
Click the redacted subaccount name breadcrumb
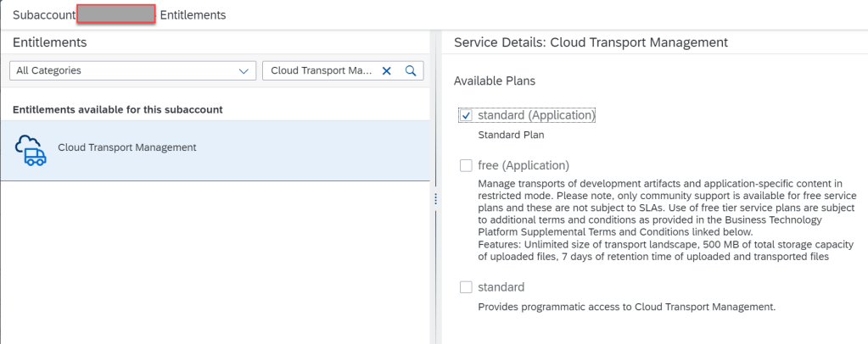click(115, 14)
